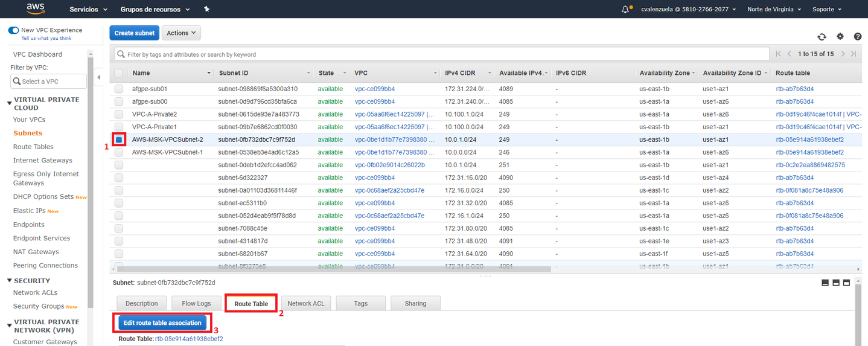The width and height of the screenshot is (868, 346).
Task: Collapse the Virtual Private Network section
Action: 10,326
